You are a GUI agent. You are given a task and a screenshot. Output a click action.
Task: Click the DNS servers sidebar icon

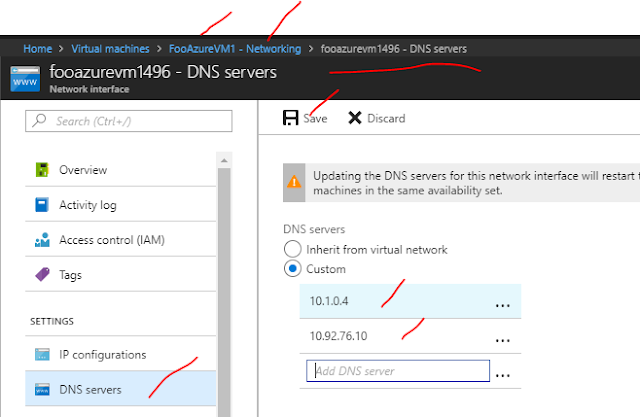click(42, 390)
